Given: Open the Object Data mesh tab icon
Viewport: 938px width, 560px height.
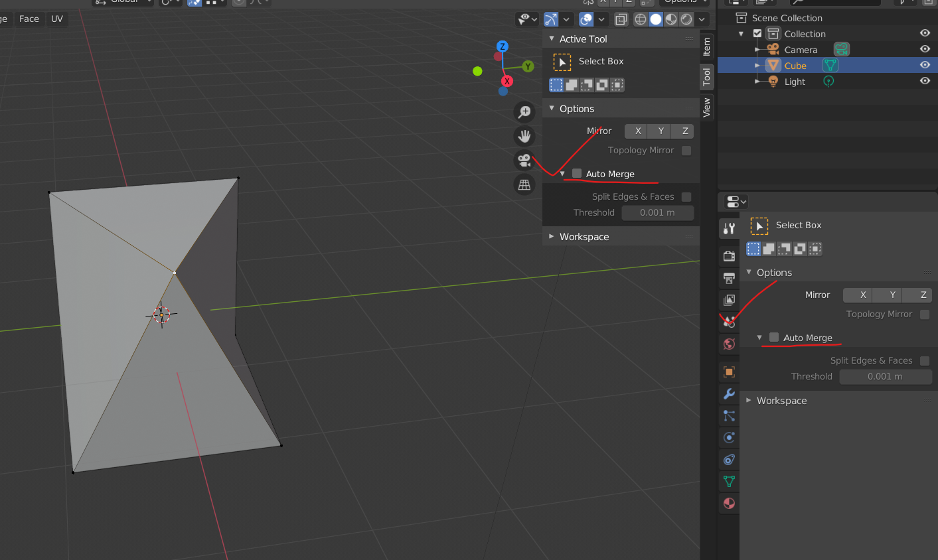Looking at the screenshot, I should tap(729, 481).
